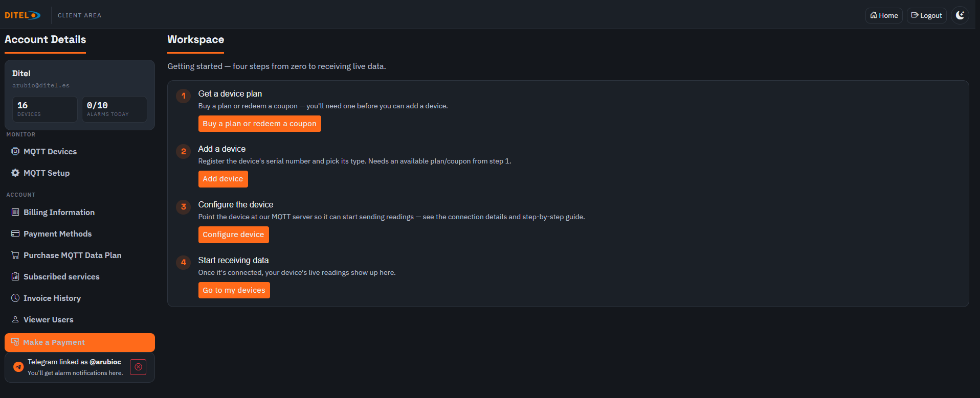Image resolution: width=980 pixels, height=398 pixels.
Task: Click the Payment Methods card icon
Action: click(x=15, y=233)
